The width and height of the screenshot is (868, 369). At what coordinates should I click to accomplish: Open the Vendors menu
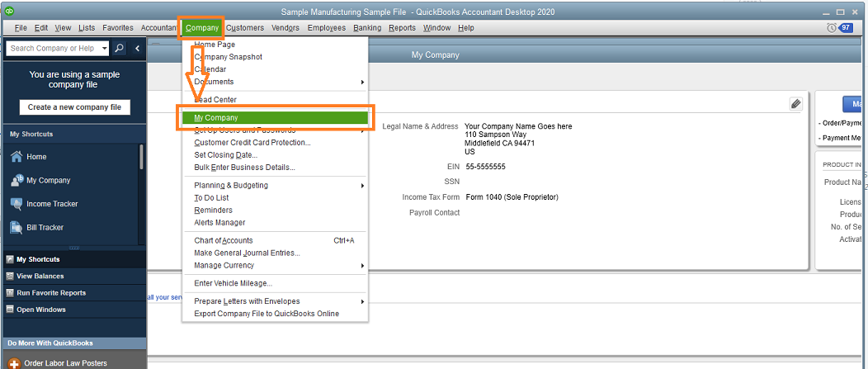pos(285,28)
